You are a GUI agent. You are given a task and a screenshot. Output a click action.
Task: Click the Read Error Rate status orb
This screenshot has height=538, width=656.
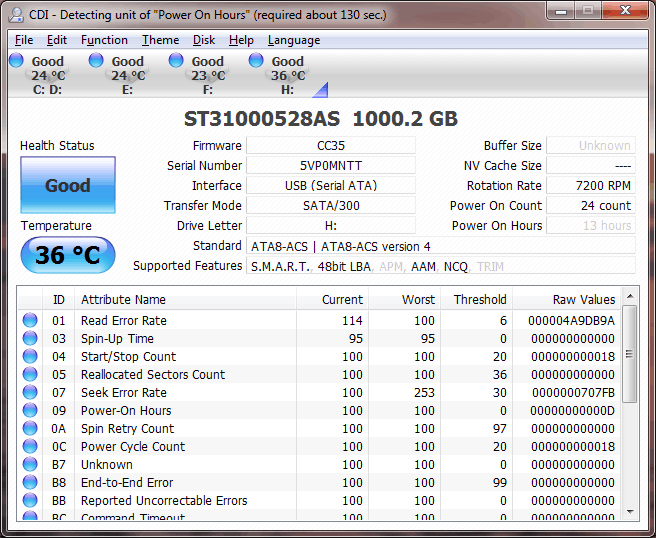(30, 320)
